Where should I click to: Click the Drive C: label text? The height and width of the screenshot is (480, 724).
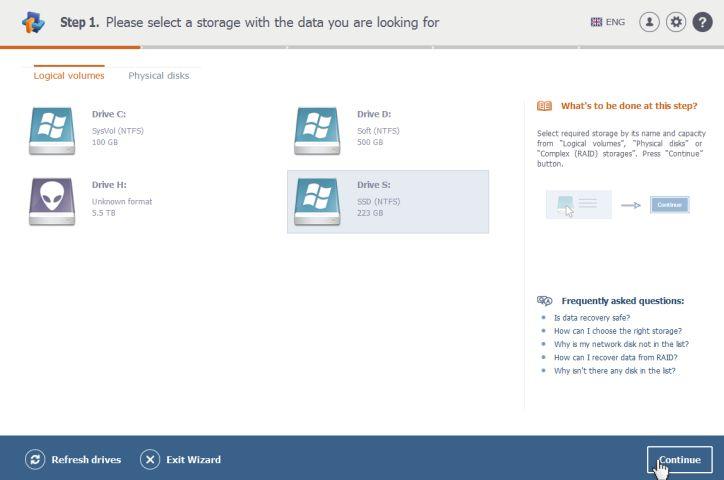pyautogui.click(x=109, y=114)
